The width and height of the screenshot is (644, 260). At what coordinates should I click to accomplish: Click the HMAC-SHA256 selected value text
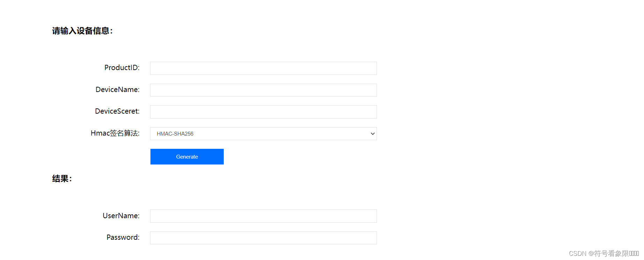coord(175,134)
